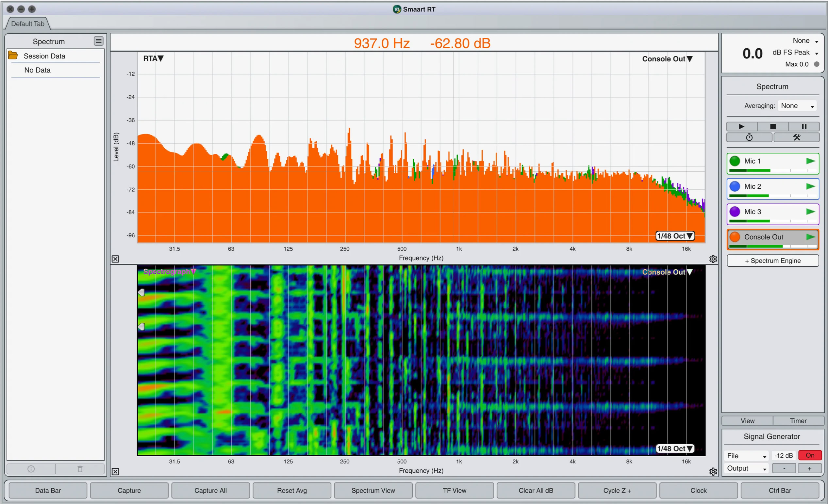
Task: Expand the 1/48 Oct banding menu on RTA
Action: click(675, 236)
